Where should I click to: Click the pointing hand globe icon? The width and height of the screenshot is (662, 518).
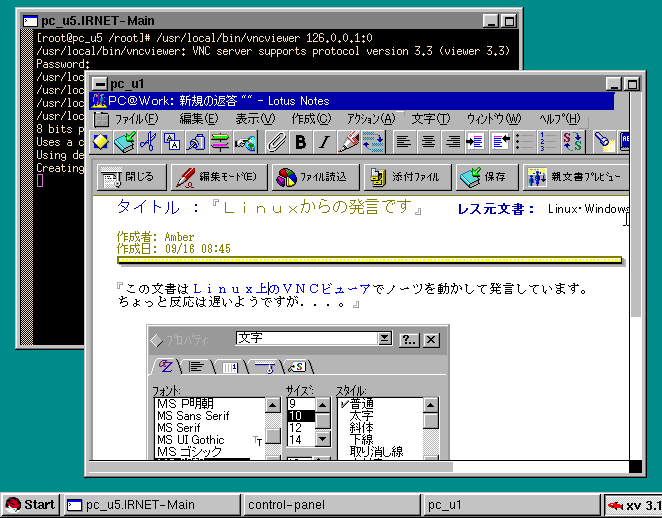(x=245, y=142)
